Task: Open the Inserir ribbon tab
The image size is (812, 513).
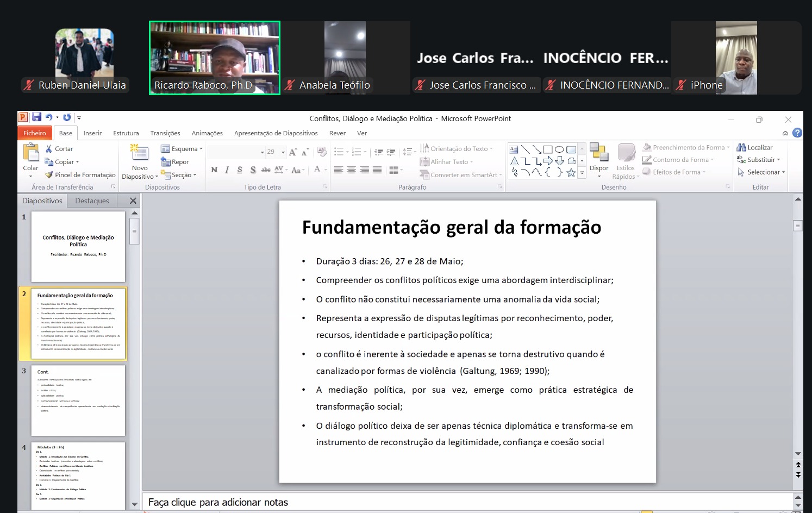Action: [x=92, y=133]
